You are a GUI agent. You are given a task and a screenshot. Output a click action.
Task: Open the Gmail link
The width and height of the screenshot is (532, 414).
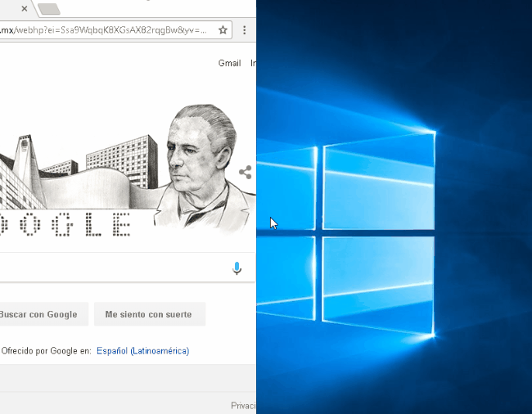229,63
